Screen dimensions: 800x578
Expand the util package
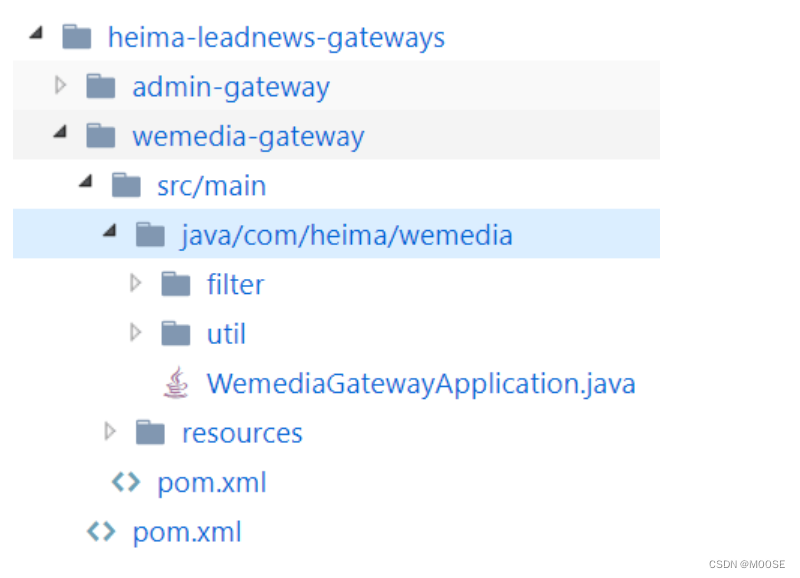click(136, 332)
